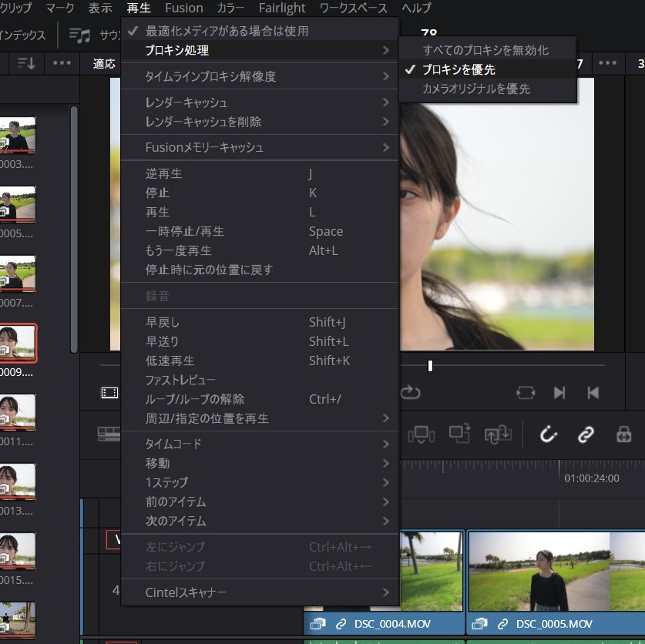Click the media pool vertical scrollbar
Image resolution: width=645 pixels, height=644 pixels.
pos(74,229)
